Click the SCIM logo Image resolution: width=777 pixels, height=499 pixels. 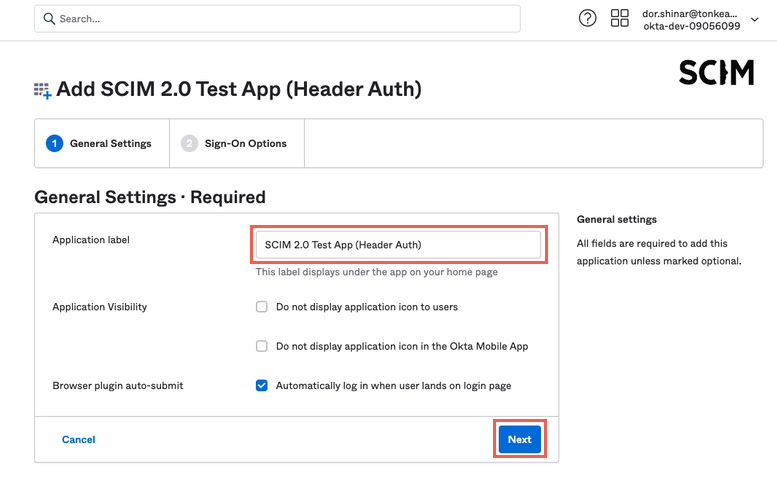716,73
